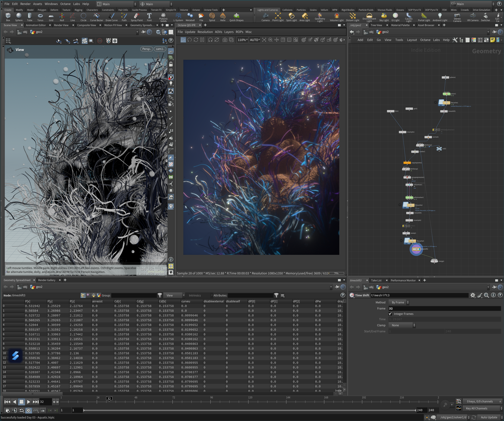Open the Assets menu

[37, 4]
